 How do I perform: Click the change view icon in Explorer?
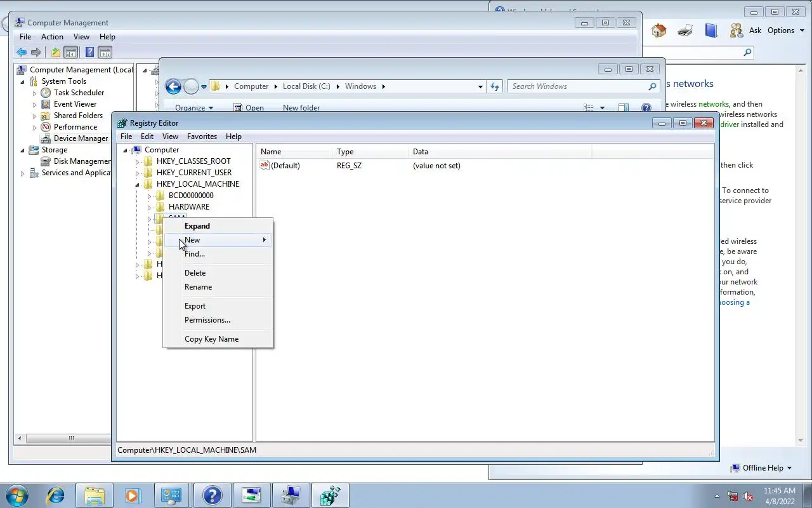pos(589,108)
